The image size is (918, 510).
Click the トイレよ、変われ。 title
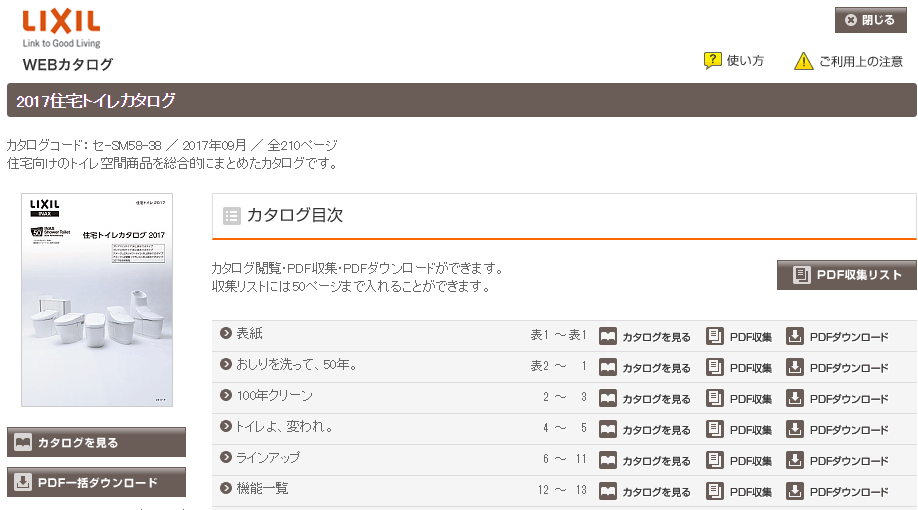point(285,426)
